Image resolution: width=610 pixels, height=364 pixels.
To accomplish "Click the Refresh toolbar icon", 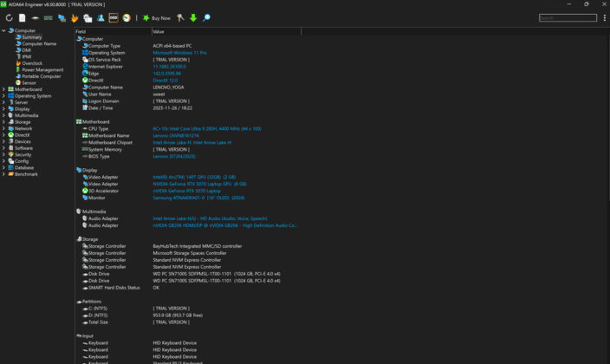I will (x=9, y=18).
